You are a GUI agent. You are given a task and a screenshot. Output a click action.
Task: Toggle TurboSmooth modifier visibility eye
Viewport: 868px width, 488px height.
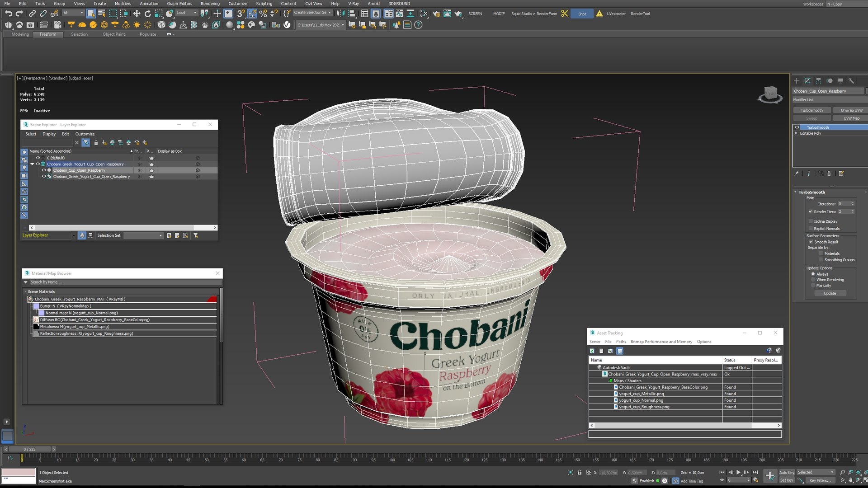coord(797,127)
